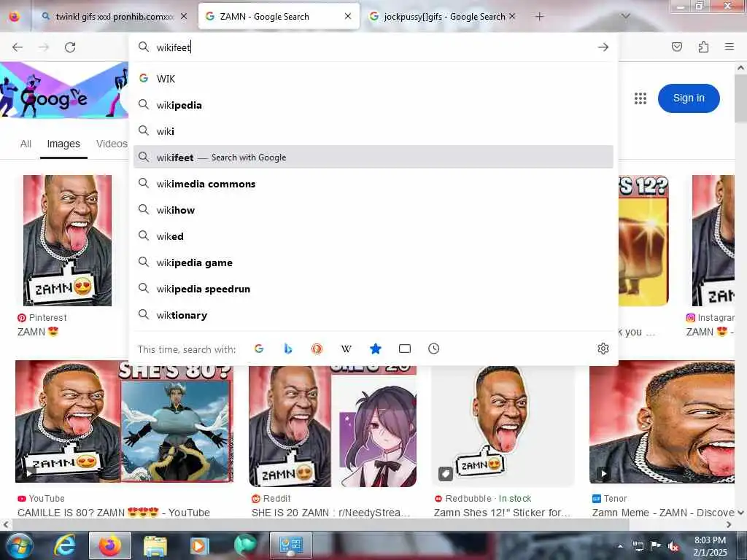Viewport: 747px width, 560px height.
Task: Choose wikipedia speedrun suggestion
Action: pos(373,289)
